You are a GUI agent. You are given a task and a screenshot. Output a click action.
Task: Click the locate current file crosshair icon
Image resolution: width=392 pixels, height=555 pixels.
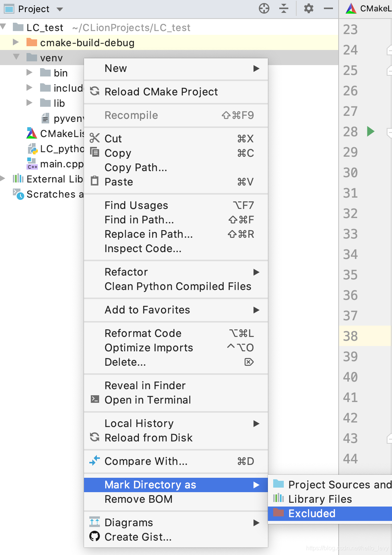[x=264, y=8]
